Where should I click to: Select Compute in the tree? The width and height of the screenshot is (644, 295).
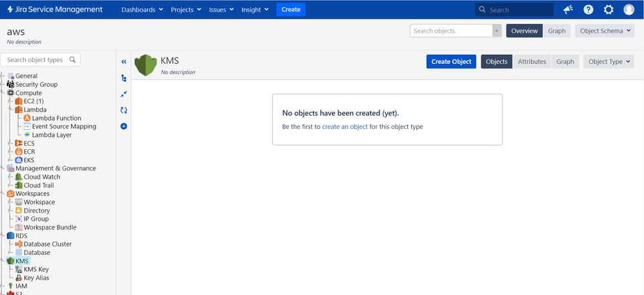pyautogui.click(x=29, y=93)
